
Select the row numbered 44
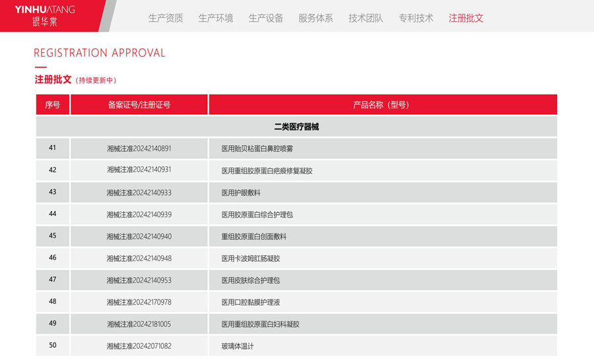53,214
